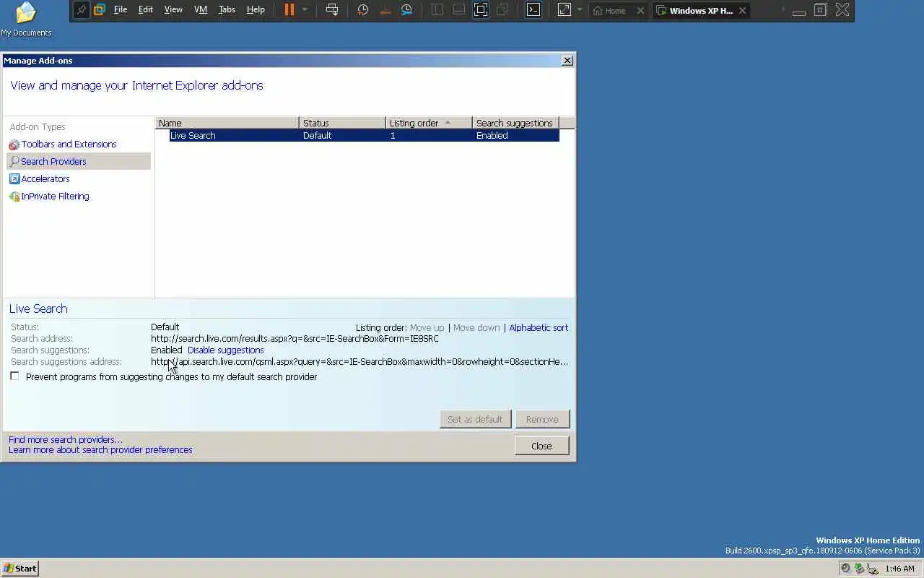Open the Windows Start menu

19,569
